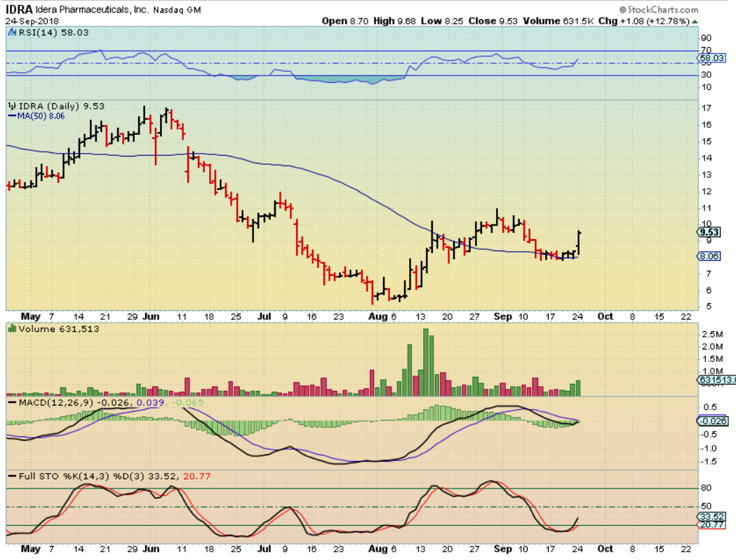Viewport: 736px width, 560px height.
Task: Click the Jul label below the price panel
Action: click(265, 316)
